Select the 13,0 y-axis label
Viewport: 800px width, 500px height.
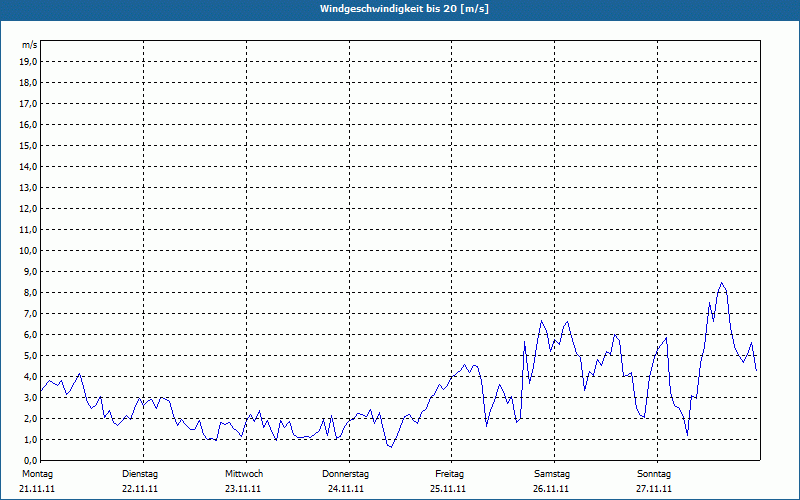point(28,187)
